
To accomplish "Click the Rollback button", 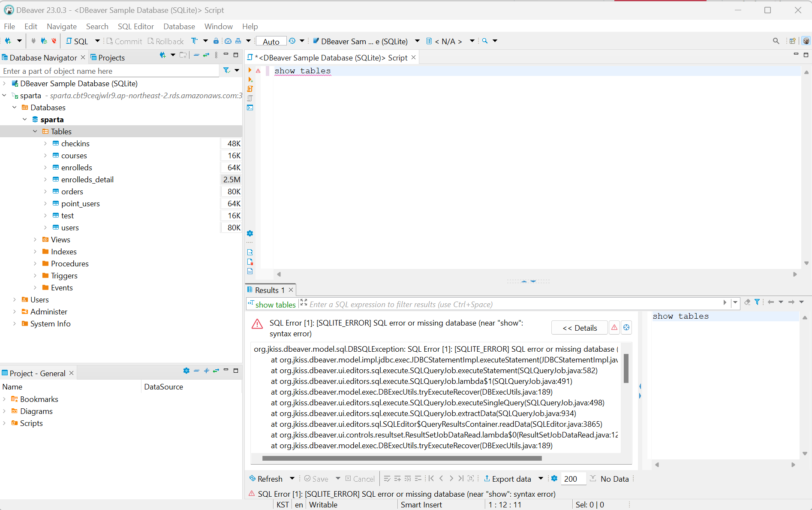I will [165, 41].
